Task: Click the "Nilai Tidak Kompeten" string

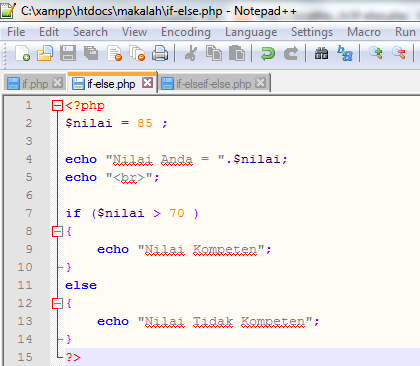Action: pyautogui.click(x=225, y=321)
